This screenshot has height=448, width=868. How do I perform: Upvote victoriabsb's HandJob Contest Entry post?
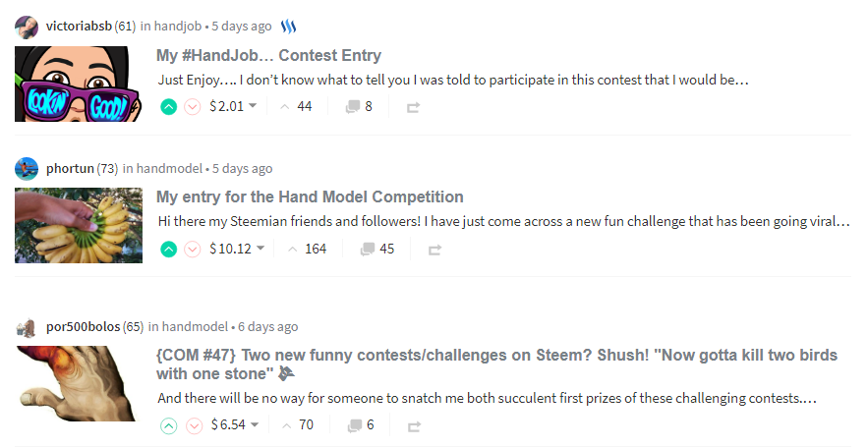[x=169, y=107]
